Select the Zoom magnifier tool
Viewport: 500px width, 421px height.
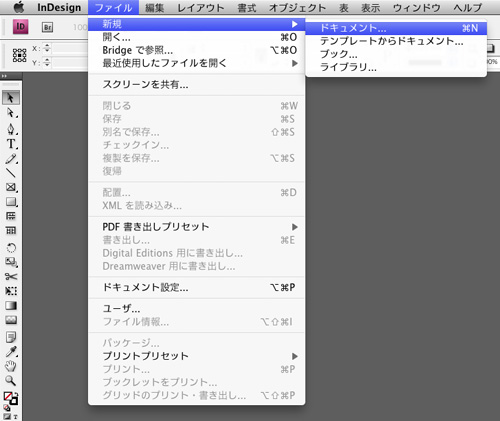[11, 380]
